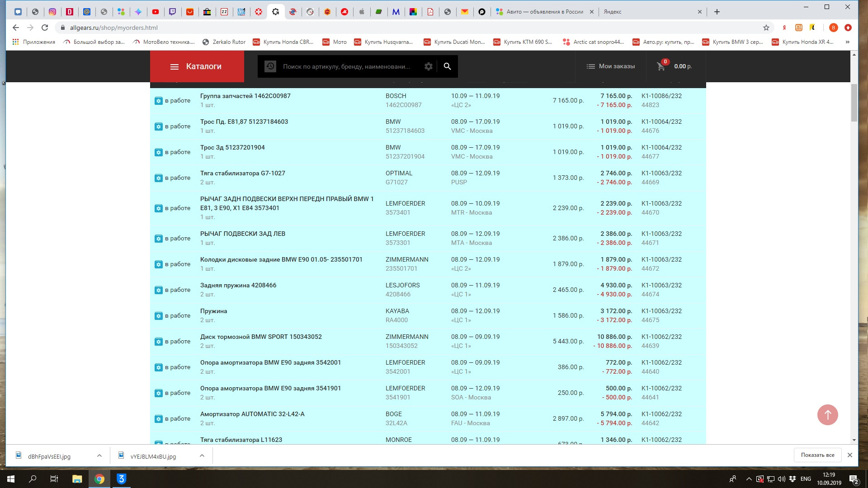Click Показать все downloads button

(817, 455)
